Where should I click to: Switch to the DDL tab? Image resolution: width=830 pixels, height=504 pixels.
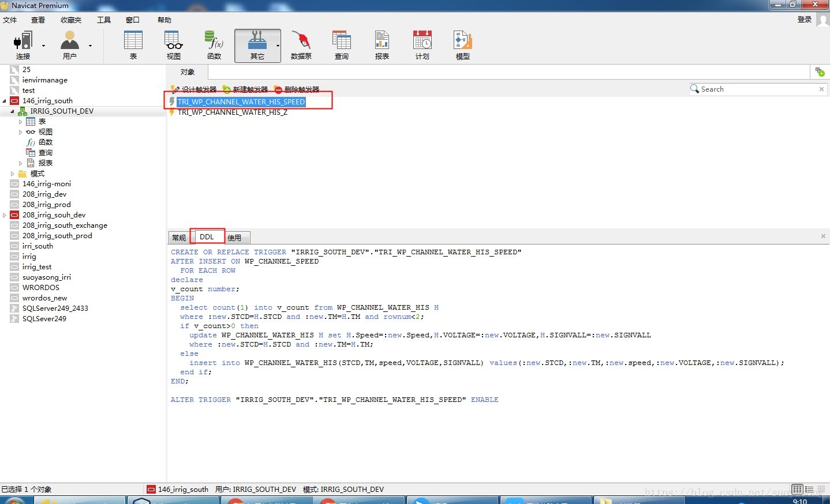click(207, 237)
